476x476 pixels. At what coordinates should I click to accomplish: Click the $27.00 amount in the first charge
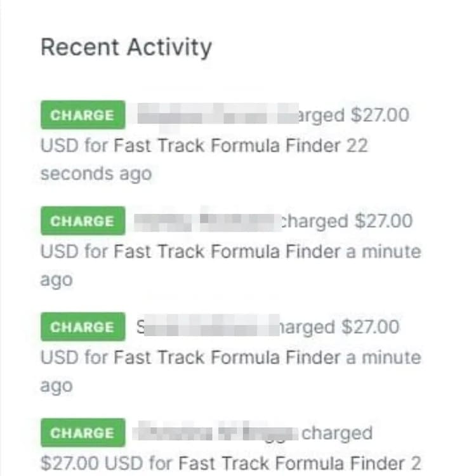tap(380, 116)
